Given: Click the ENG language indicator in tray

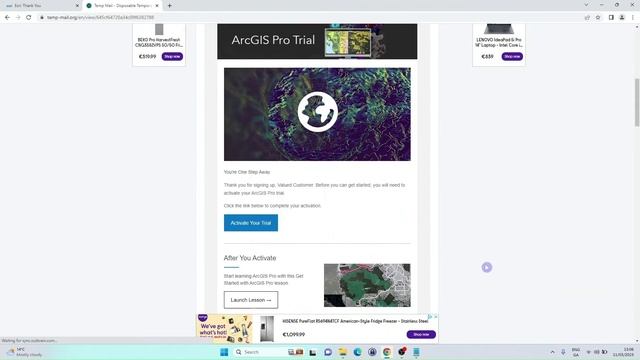Looking at the screenshot, I should (x=576, y=352).
